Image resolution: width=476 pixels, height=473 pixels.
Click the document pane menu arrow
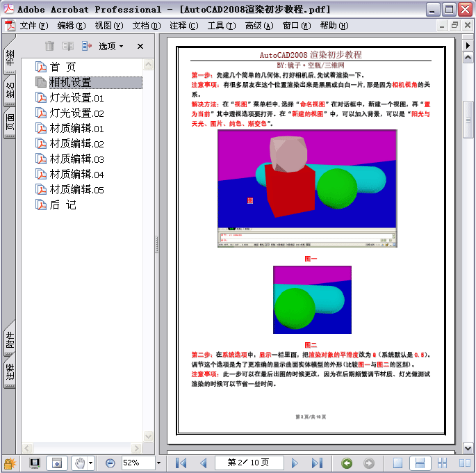pos(468,46)
